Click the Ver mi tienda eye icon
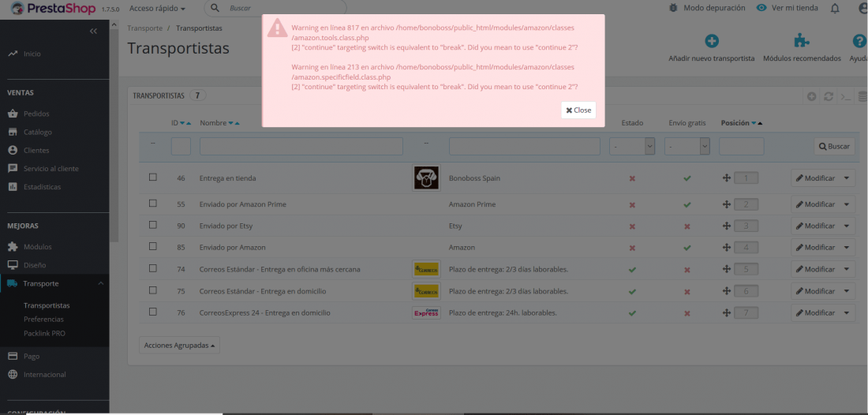This screenshot has width=868, height=415. [761, 8]
